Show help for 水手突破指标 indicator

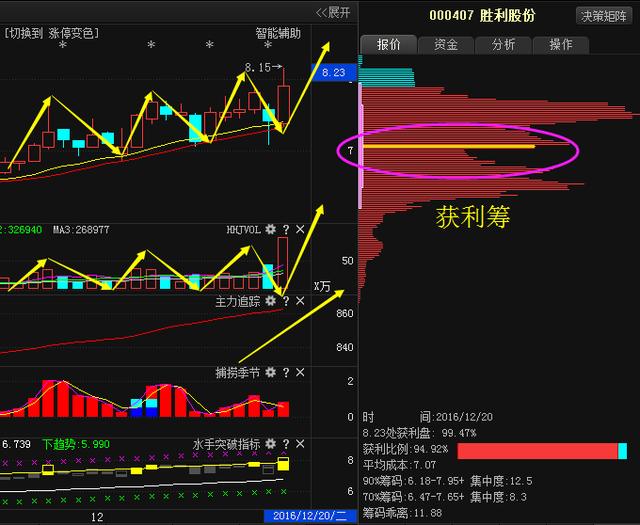(x=285, y=444)
